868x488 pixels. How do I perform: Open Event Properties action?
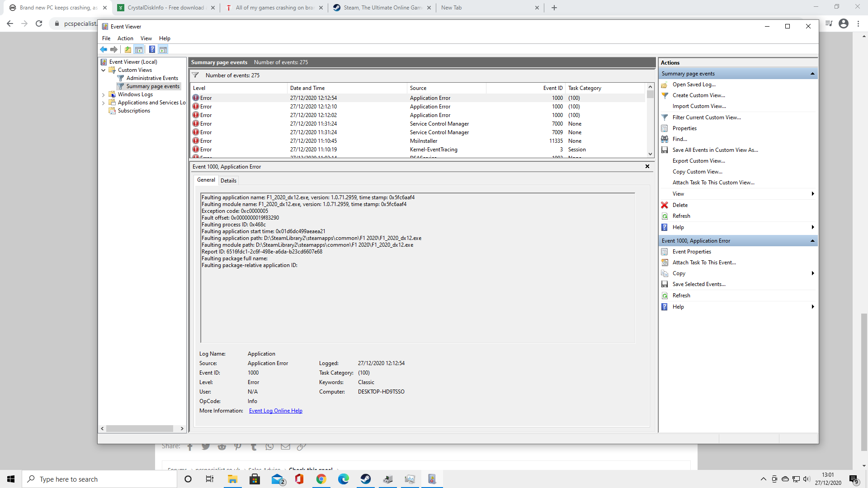tap(691, 252)
